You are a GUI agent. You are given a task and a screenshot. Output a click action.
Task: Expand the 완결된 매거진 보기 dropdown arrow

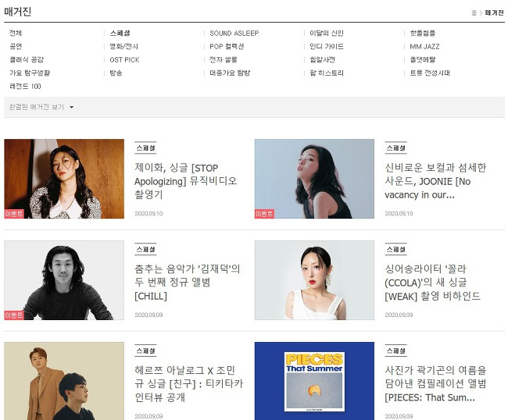pyautogui.click(x=72, y=107)
